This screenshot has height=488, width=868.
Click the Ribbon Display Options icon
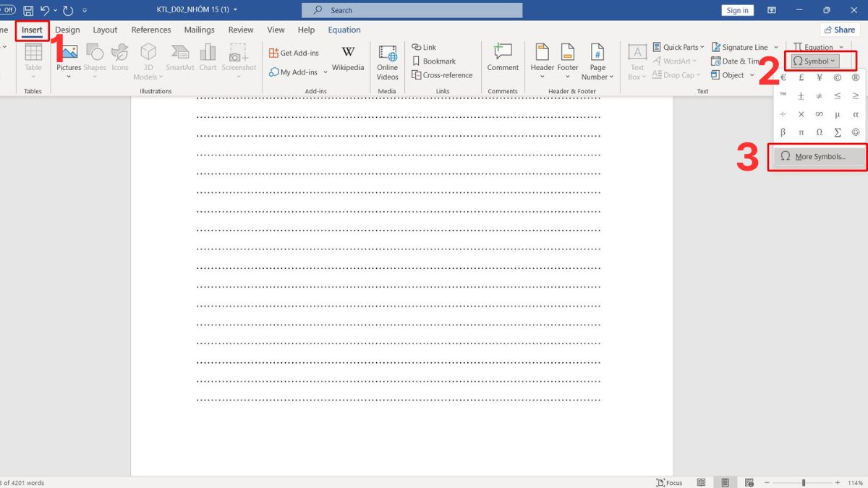(x=772, y=10)
